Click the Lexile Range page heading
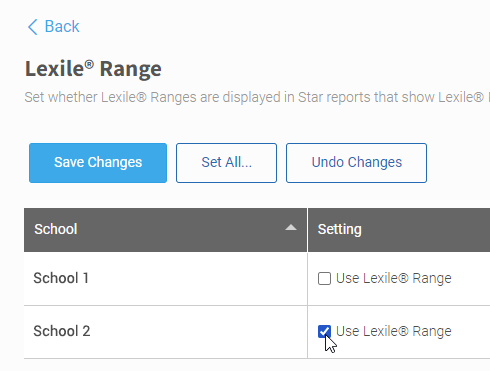Screen dimensions: 490x371 click(93, 69)
